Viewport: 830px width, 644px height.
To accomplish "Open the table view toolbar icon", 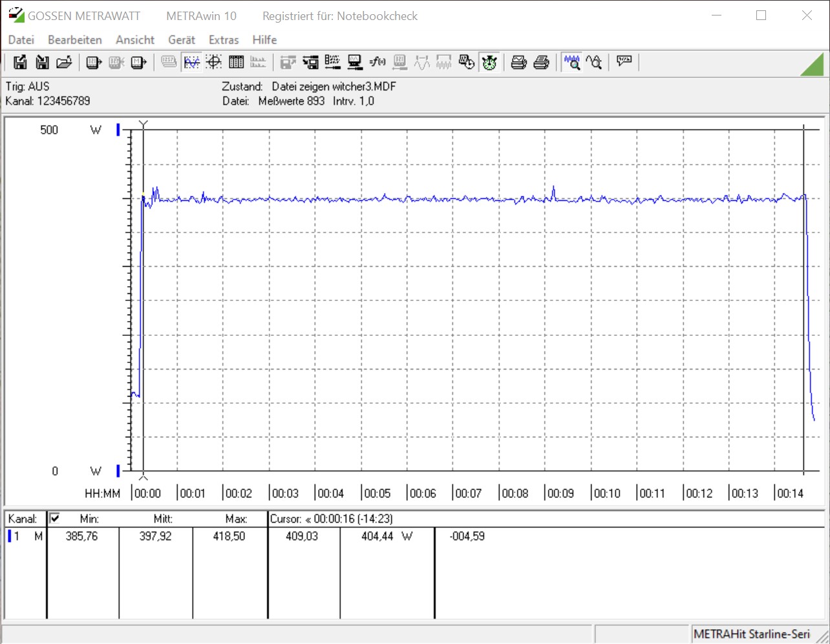I will 236,62.
